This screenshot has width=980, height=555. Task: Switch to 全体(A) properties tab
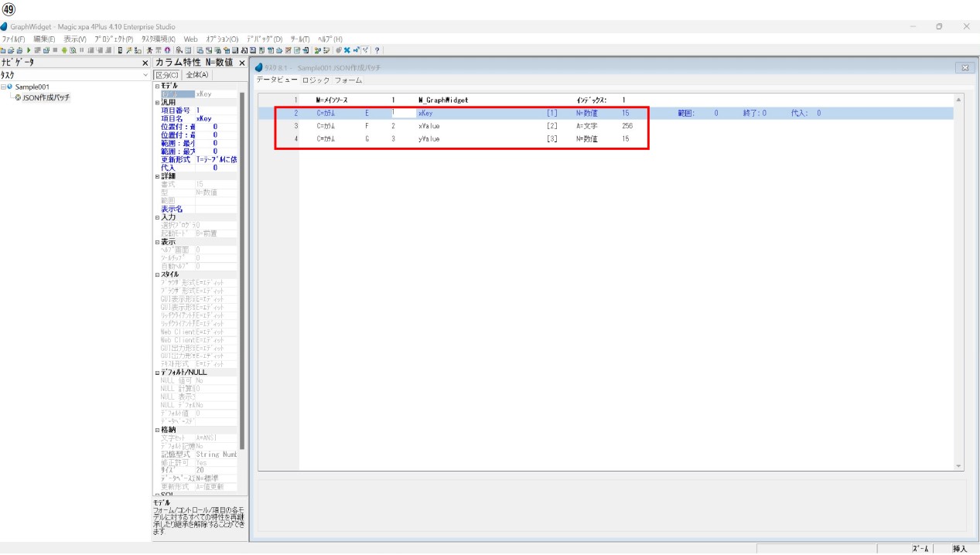tap(196, 75)
